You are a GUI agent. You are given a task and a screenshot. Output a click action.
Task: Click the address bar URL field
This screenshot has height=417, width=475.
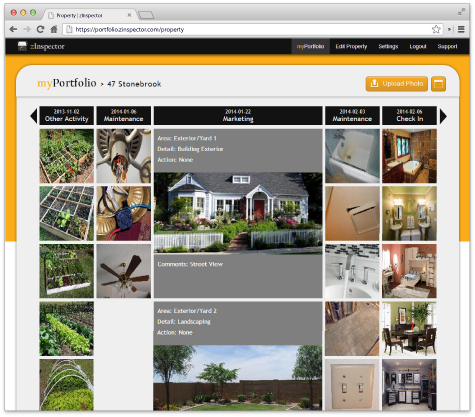(247, 29)
